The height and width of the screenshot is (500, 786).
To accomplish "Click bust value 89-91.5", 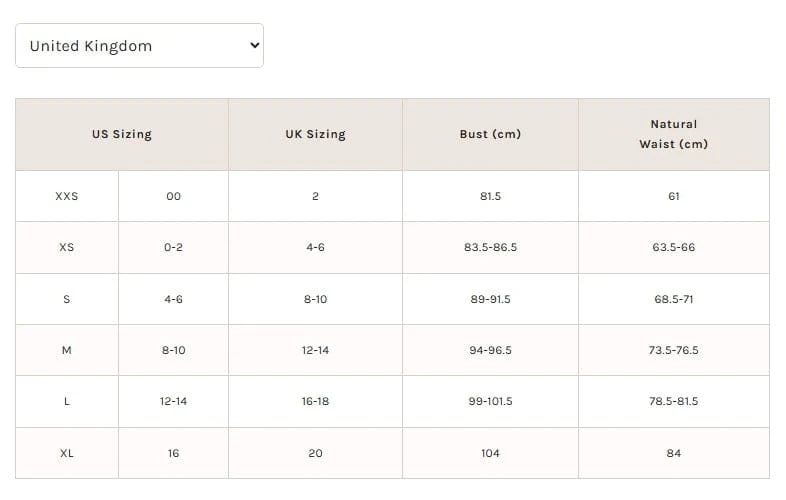I will point(490,299).
